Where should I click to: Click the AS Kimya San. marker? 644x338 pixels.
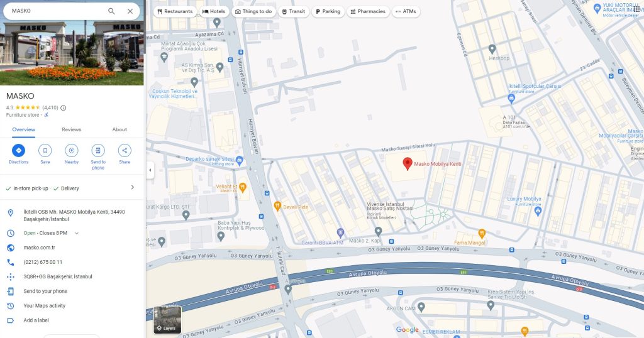219,67
